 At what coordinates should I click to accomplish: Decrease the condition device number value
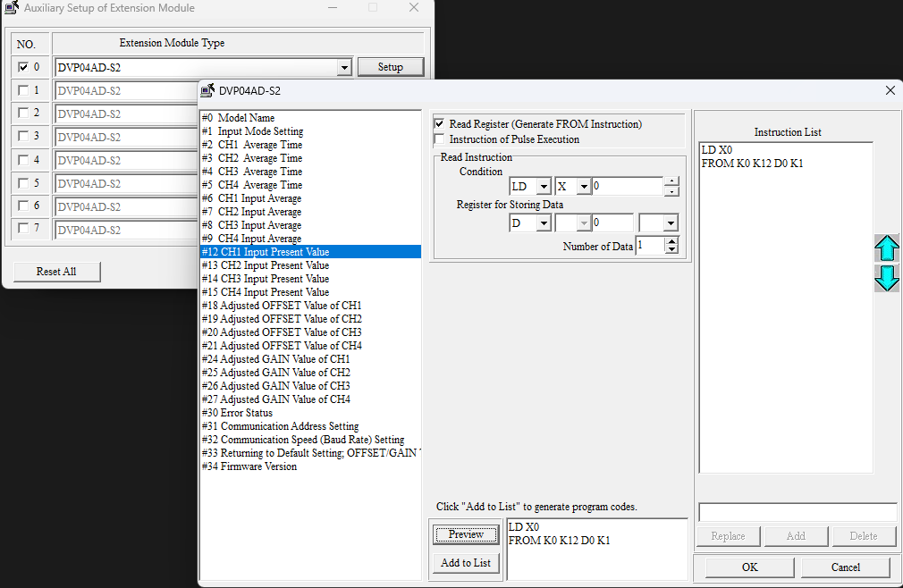pos(672,191)
